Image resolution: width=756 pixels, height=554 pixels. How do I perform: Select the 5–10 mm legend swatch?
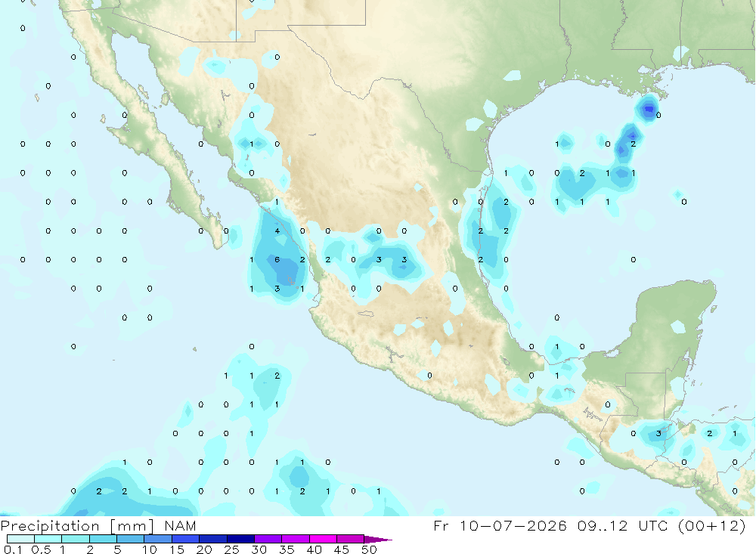coord(131,539)
